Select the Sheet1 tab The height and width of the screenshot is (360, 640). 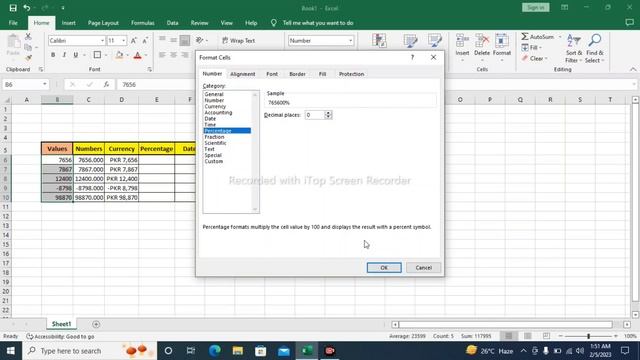coord(61,324)
